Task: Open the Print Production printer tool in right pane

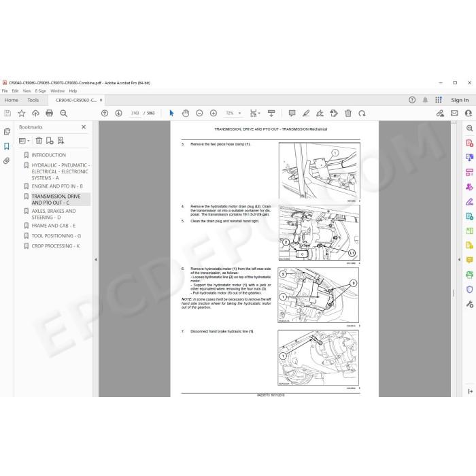Action: coord(469,275)
